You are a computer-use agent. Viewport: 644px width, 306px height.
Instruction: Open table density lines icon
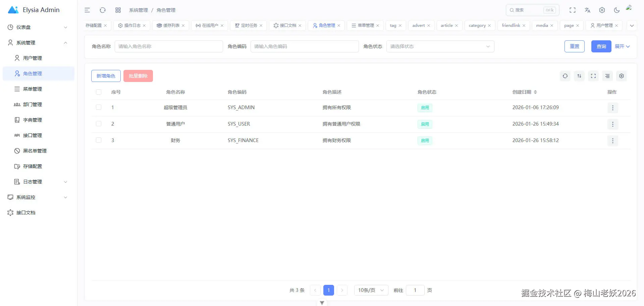point(607,76)
